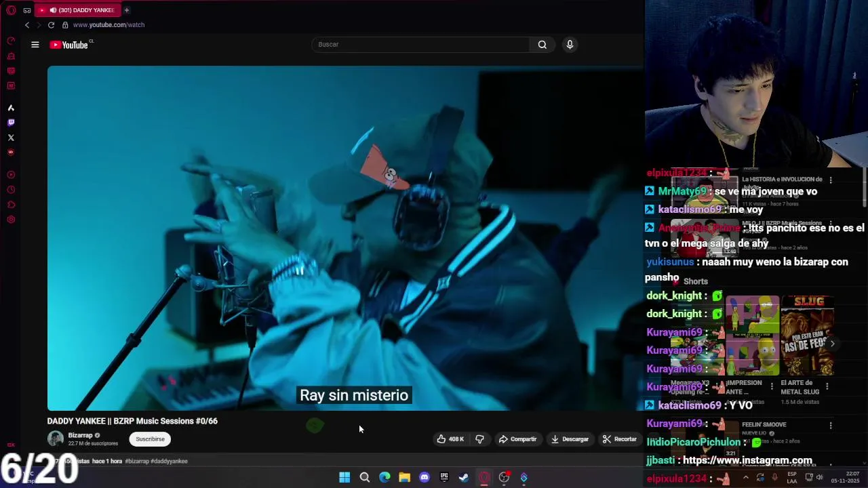Advance Shorts shelf with next chevron
Screen dimensions: 868x488
pos(833,344)
